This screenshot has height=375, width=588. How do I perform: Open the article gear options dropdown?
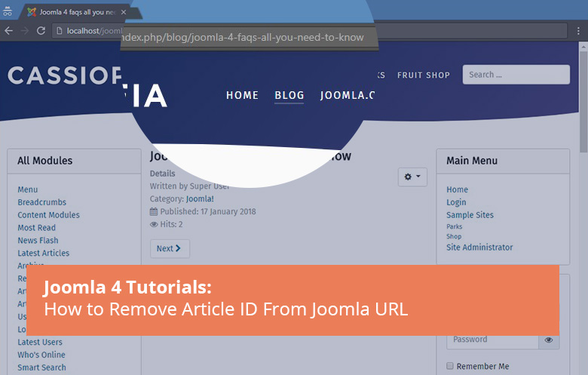click(412, 177)
